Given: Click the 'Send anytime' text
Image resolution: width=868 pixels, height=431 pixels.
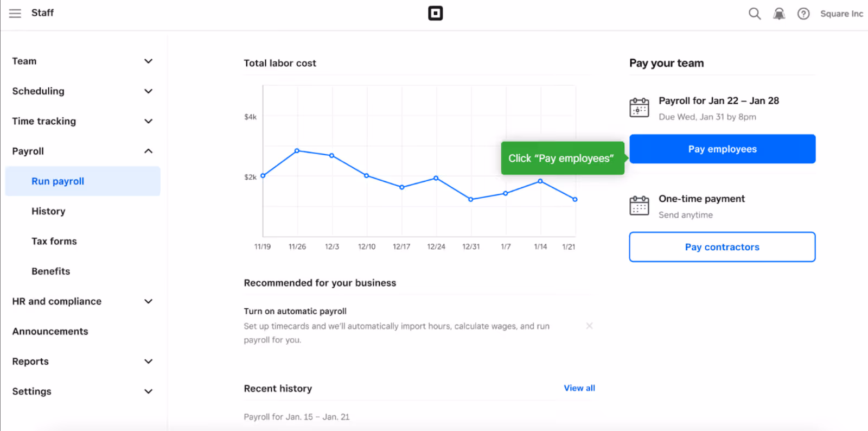Looking at the screenshot, I should pyautogui.click(x=686, y=215).
